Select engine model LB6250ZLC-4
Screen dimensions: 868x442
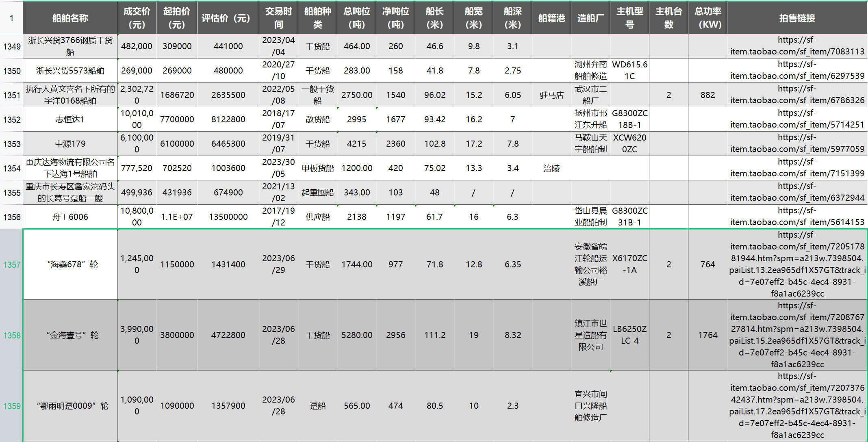click(x=629, y=335)
